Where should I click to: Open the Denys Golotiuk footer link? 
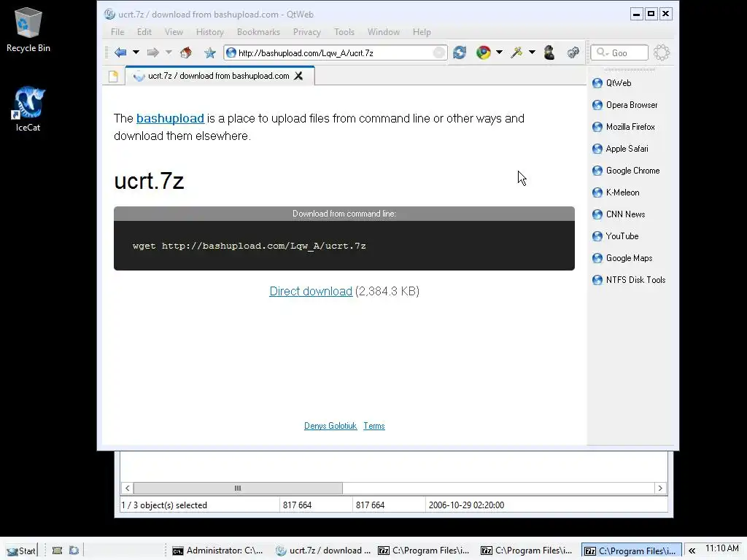pyautogui.click(x=330, y=426)
